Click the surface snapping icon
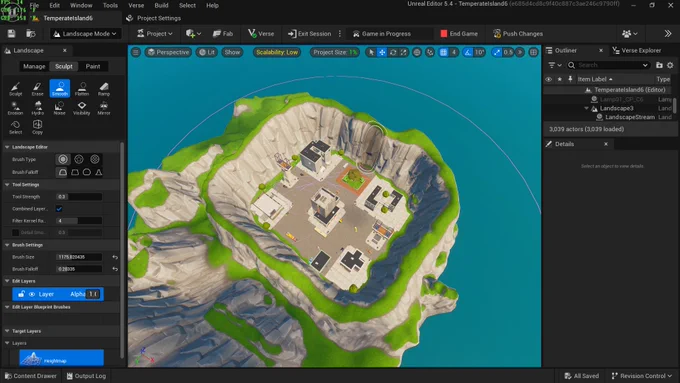Screen dimensions: 680x383 click(430, 52)
